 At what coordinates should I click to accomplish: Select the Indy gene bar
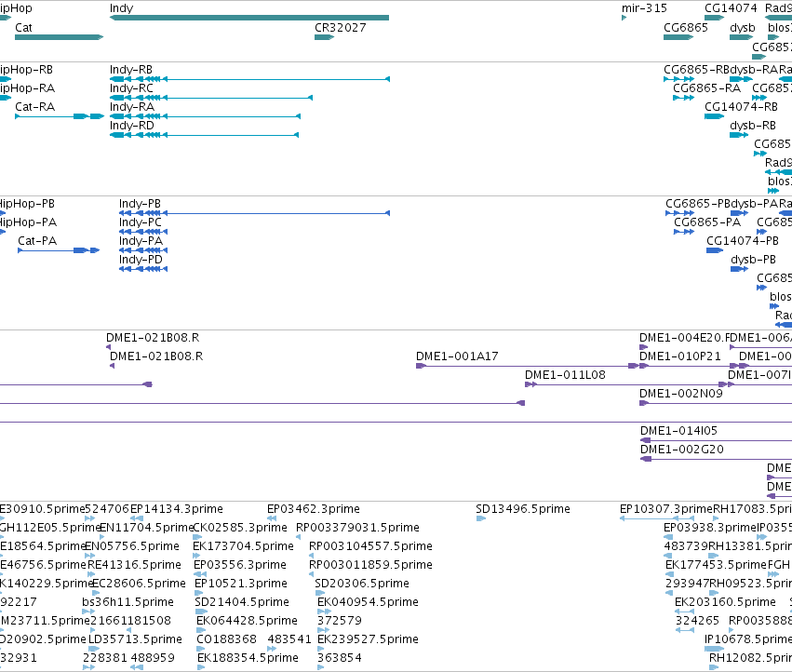click(x=249, y=18)
